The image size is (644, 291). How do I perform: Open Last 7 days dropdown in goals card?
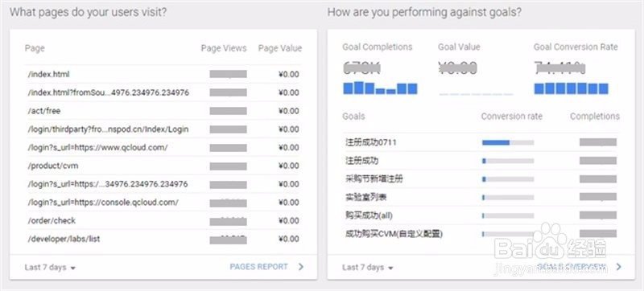368,268
